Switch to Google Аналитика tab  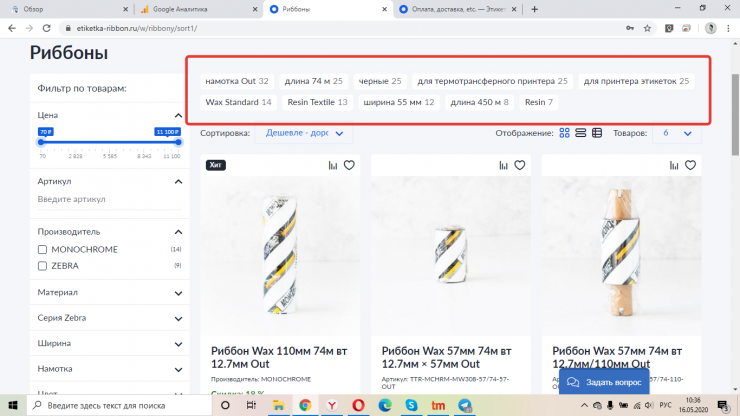coord(196,9)
